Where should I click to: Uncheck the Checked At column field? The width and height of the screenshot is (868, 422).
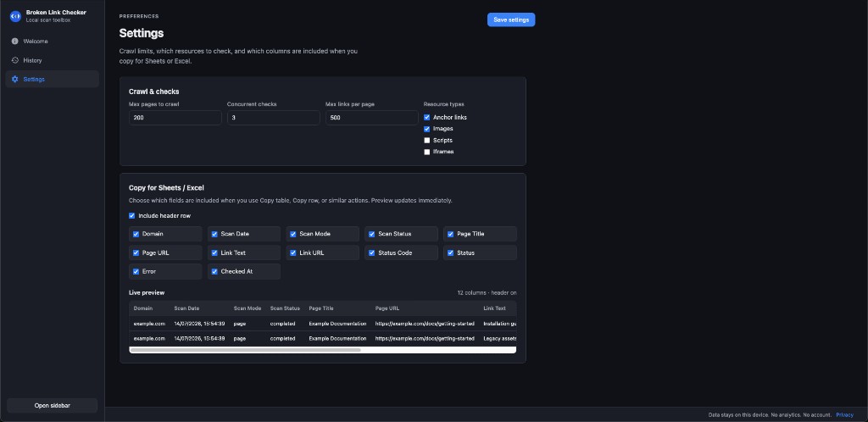point(214,271)
